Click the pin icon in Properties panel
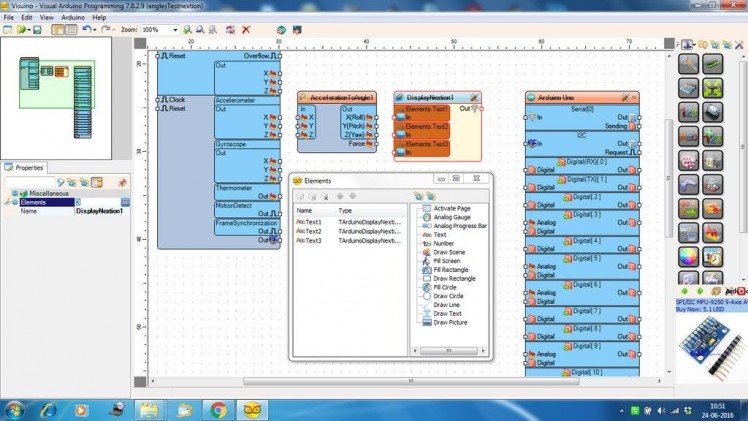This screenshot has height=421, width=748. click(122, 182)
